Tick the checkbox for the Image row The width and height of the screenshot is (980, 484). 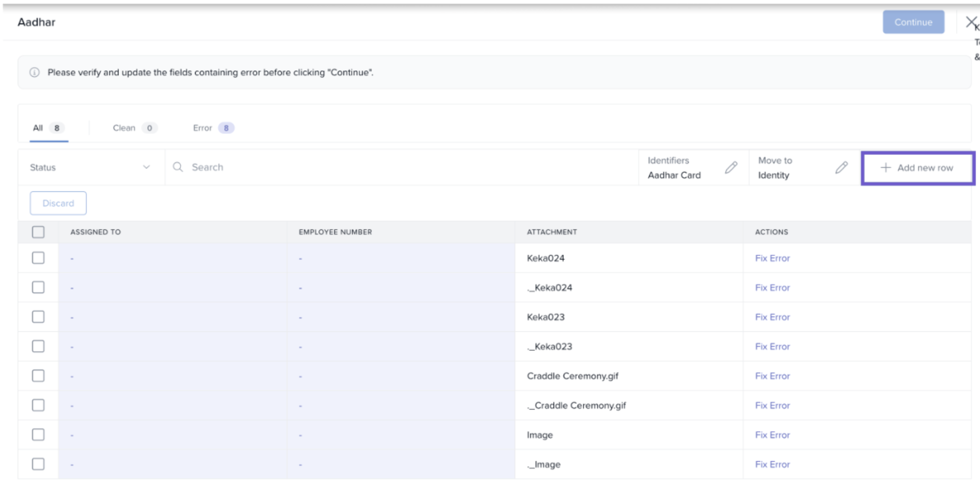click(x=38, y=435)
